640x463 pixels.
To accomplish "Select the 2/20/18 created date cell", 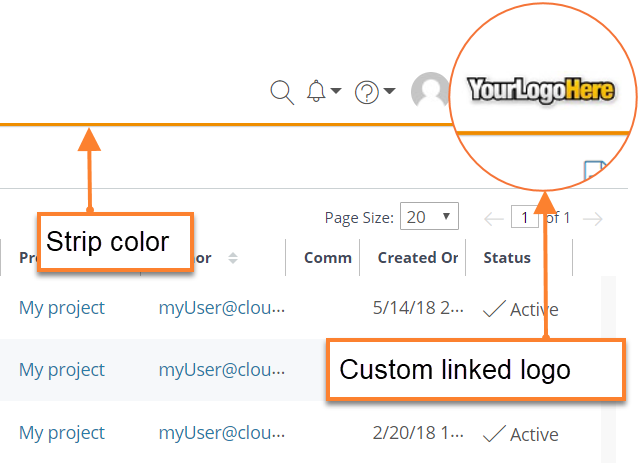I will pyautogui.click(x=418, y=433).
